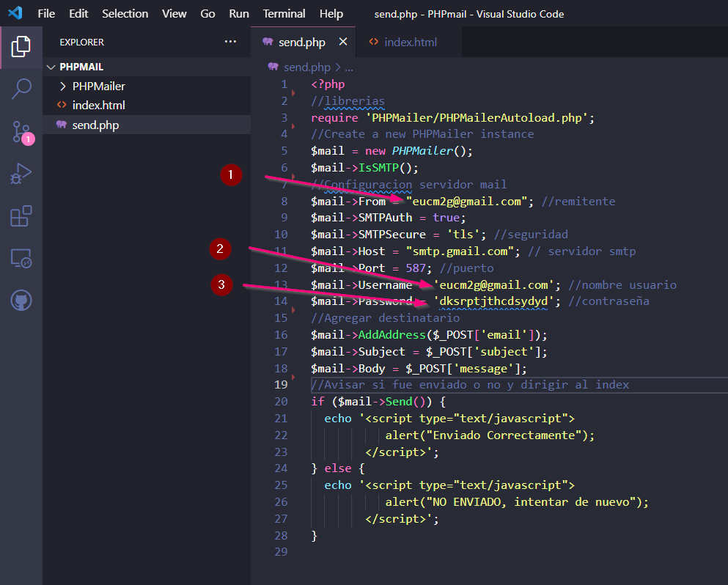Place cursor on '<?php' opening tag
The image size is (728, 585).
click(x=328, y=84)
